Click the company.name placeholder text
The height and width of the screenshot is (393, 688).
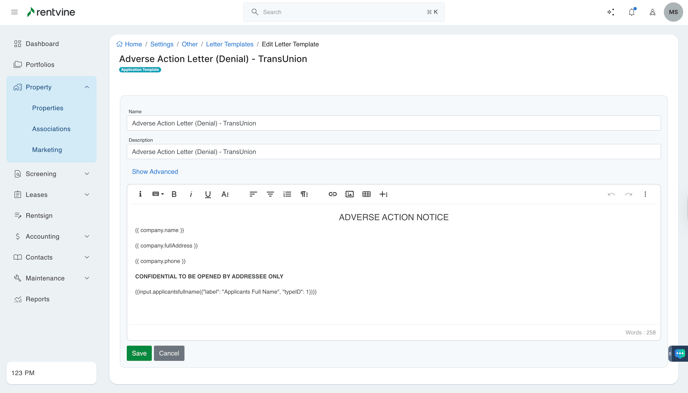[160, 230]
